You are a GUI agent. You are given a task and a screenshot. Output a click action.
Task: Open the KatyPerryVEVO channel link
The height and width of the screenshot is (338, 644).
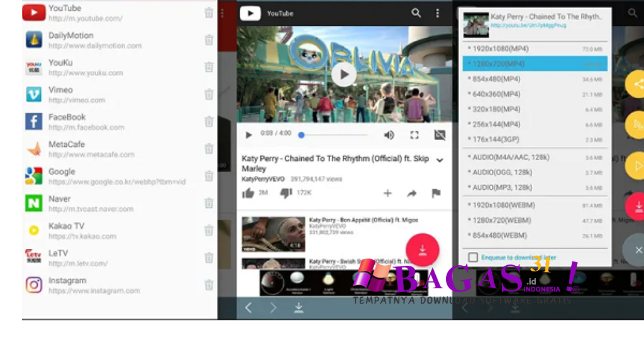263,179
